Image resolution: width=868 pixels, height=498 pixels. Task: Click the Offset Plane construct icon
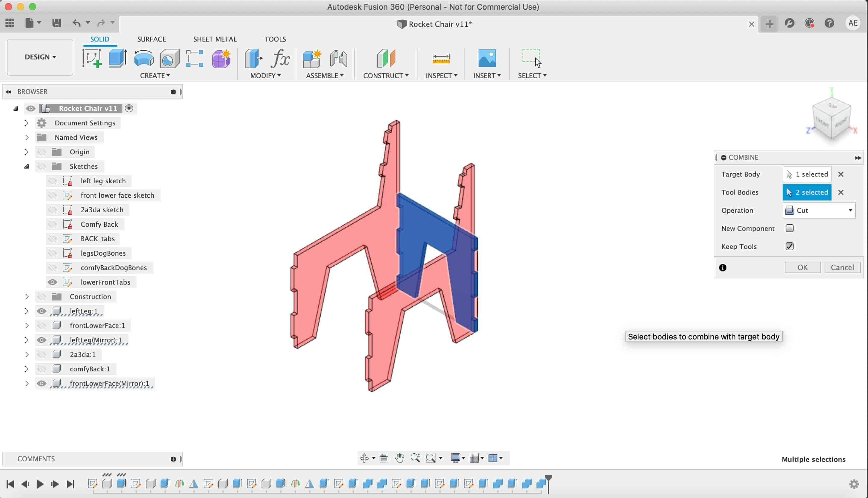tap(386, 58)
